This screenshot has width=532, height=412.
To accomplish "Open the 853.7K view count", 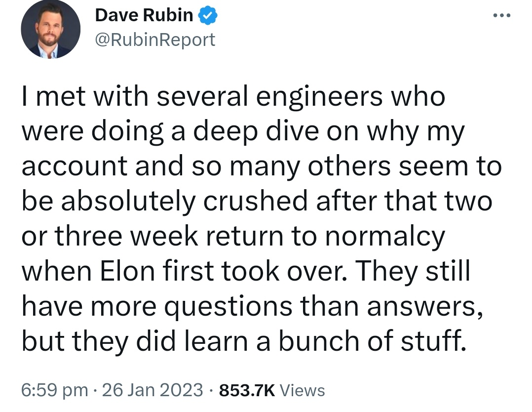I will (x=246, y=390).
